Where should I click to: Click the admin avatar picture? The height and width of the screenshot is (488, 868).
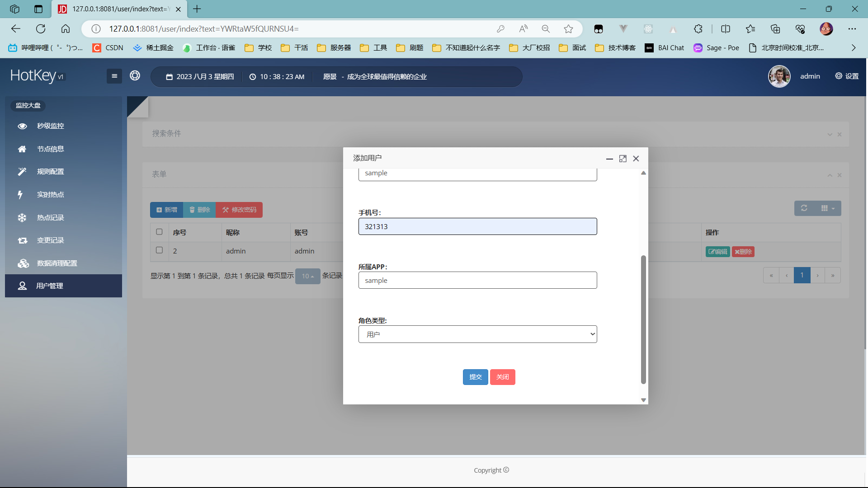point(779,76)
